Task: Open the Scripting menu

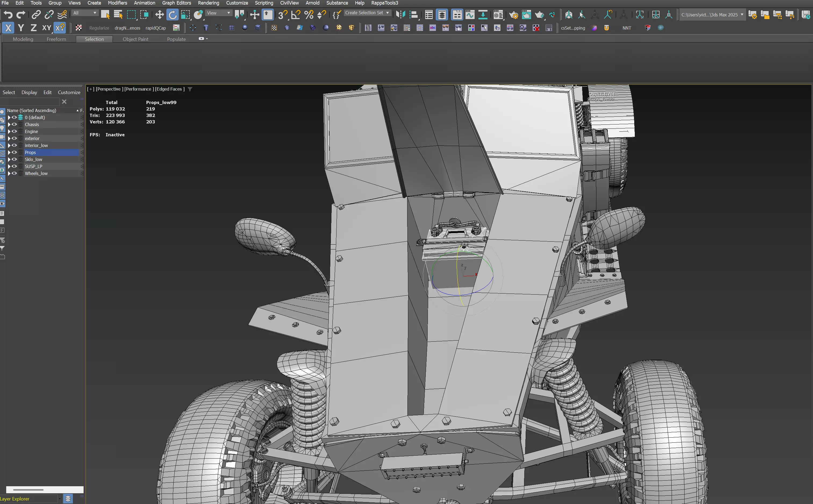Action: tap(264, 3)
